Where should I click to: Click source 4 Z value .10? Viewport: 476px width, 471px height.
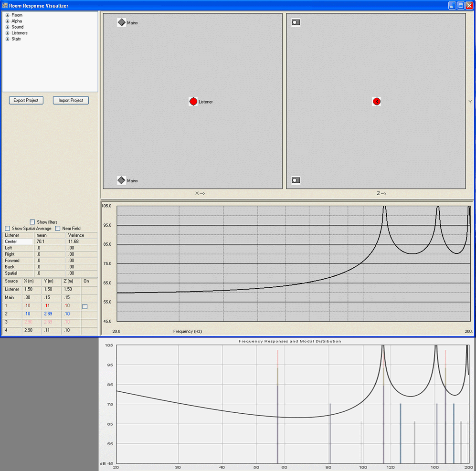pos(67,330)
